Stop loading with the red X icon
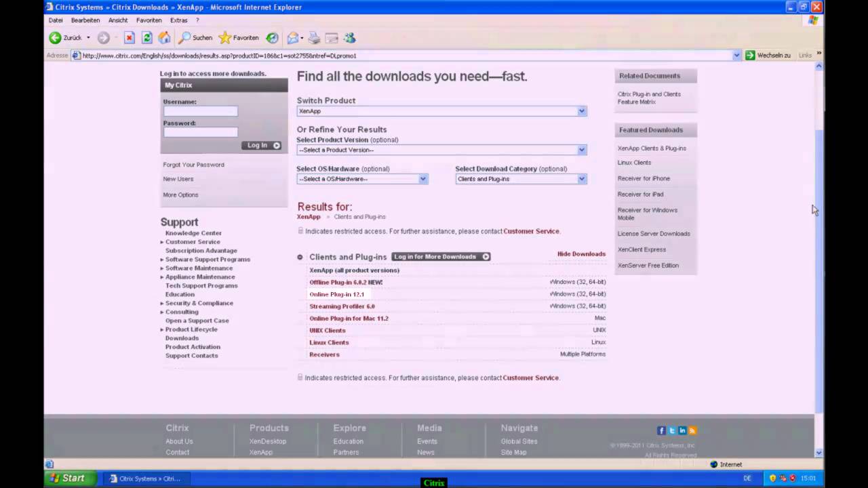Screen dimensions: 868x488 pos(129,38)
